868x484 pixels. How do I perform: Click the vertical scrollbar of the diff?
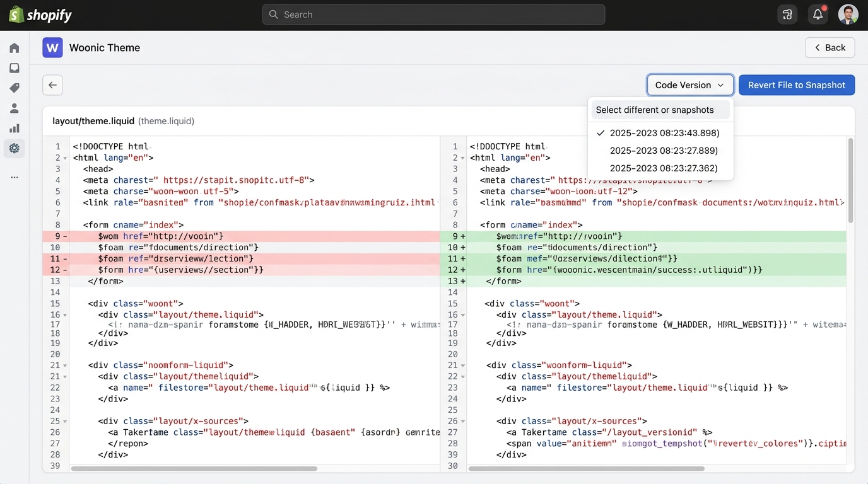[x=850, y=180]
